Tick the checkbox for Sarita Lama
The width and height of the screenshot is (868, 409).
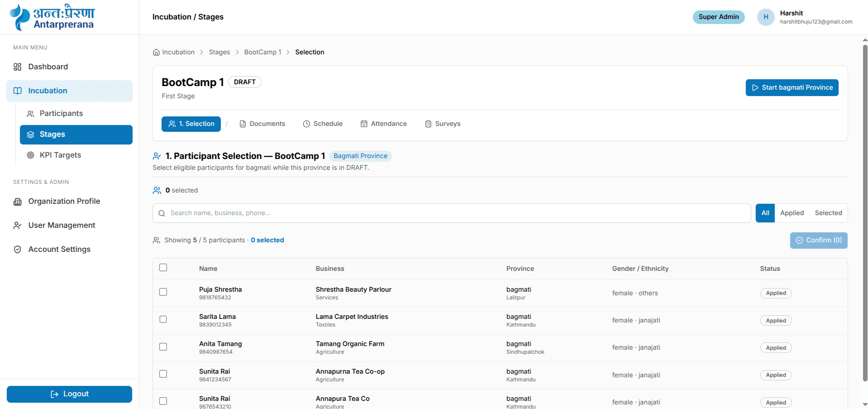(163, 319)
